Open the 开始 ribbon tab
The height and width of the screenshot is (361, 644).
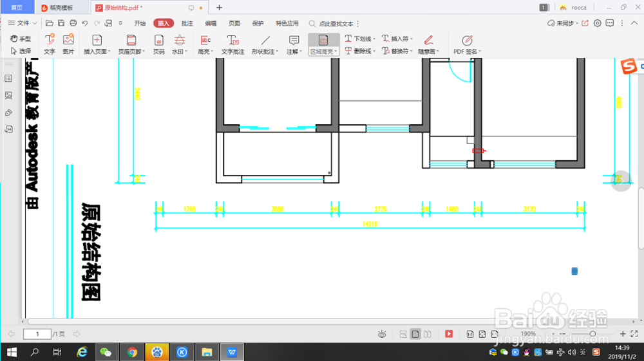[140, 23]
